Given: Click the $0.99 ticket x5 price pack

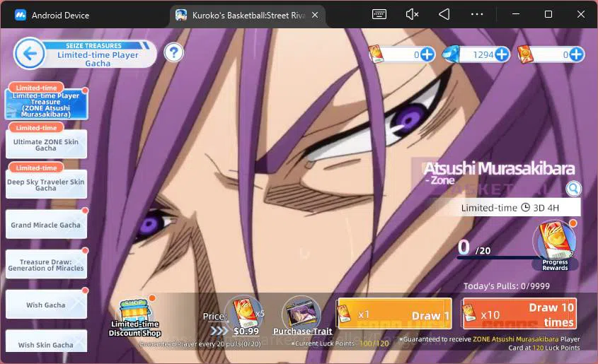Looking at the screenshot, I should [245, 317].
